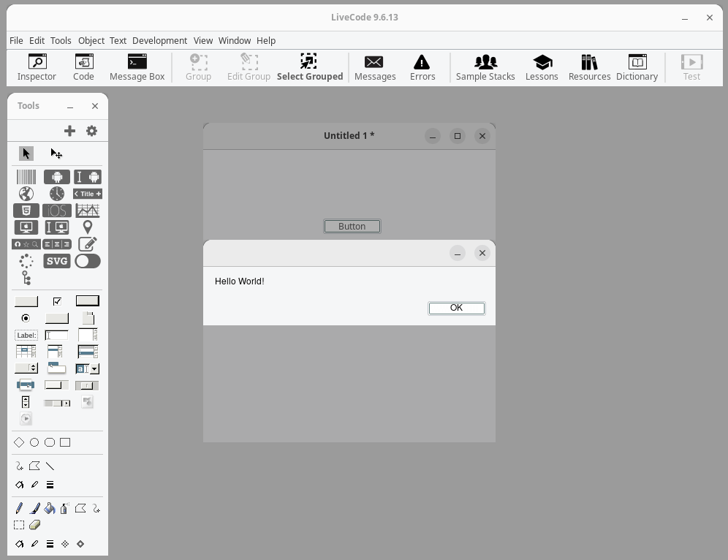The image size is (728, 560).
Task: Open the Development menu
Action: point(159,40)
